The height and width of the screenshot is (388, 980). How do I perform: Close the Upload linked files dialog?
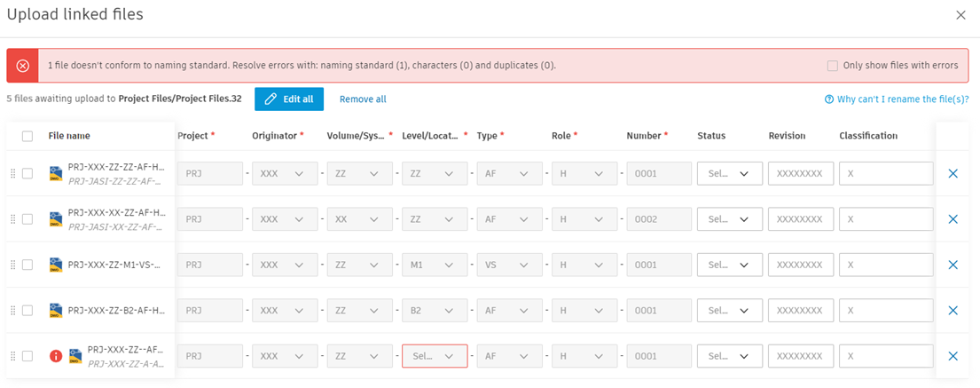960,15
